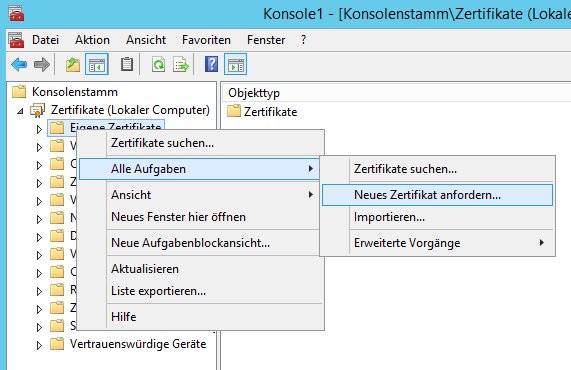Choose Liste exportieren...
Image resolution: width=571 pixels, height=370 pixels.
[201, 291]
